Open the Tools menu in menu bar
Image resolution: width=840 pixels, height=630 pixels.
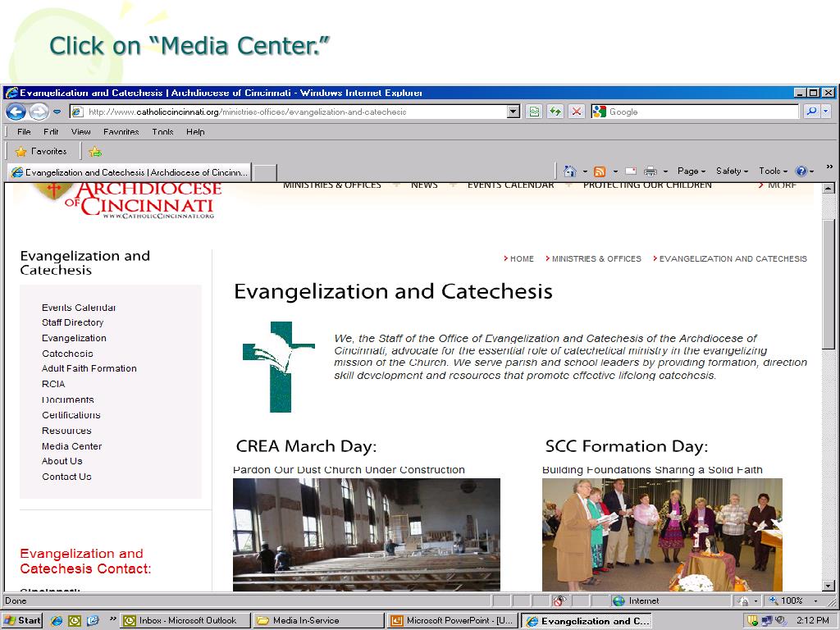click(x=163, y=132)
